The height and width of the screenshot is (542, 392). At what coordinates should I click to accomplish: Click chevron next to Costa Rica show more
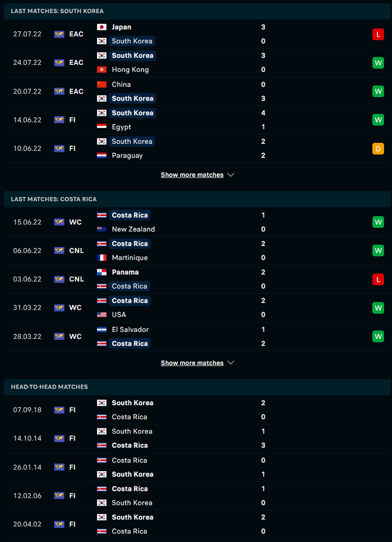pos(231,363)
